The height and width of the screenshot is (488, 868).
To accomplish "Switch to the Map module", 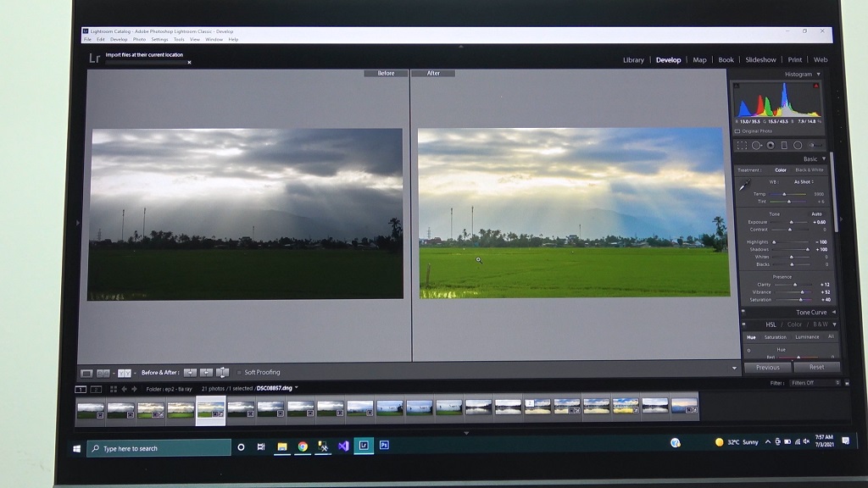I will click(x=699, y=60).
